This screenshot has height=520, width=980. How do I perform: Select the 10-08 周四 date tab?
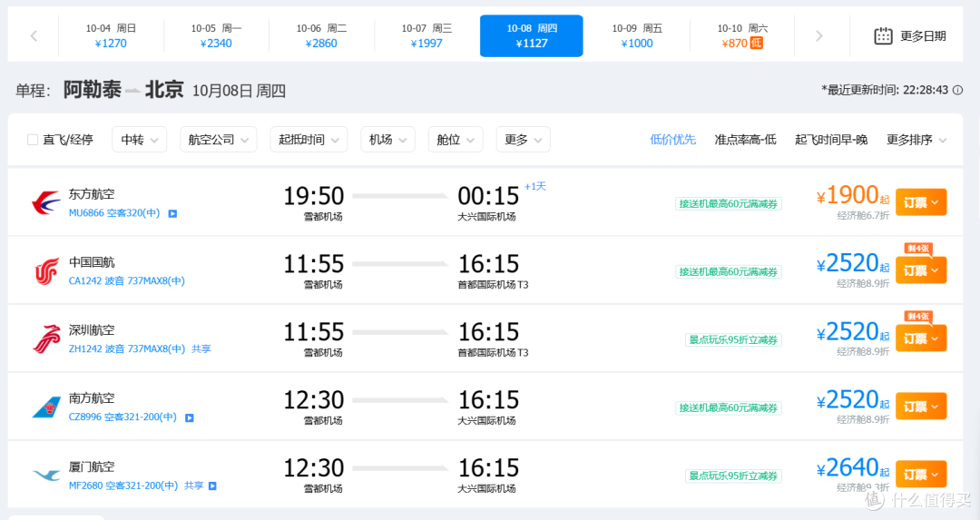[x=531, y=36]
